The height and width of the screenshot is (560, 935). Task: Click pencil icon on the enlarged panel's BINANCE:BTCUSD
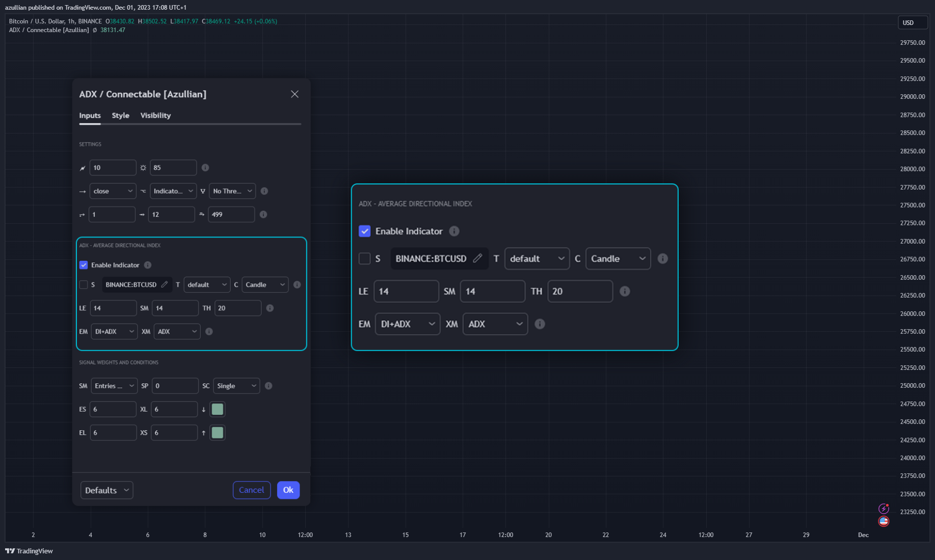pos(477,258)
